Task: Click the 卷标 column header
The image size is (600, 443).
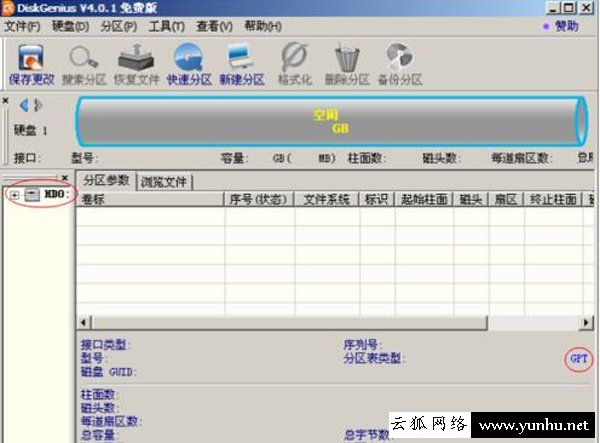Action: (150, 199)
